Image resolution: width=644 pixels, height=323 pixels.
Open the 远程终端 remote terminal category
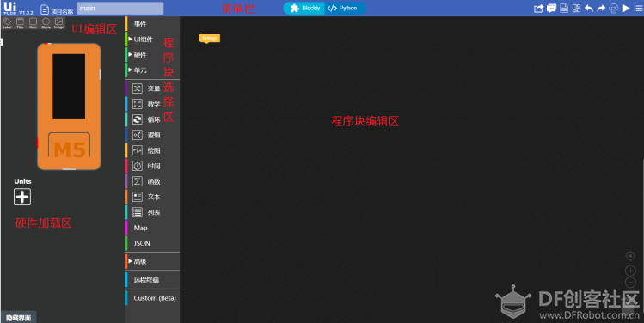(152, 280)
